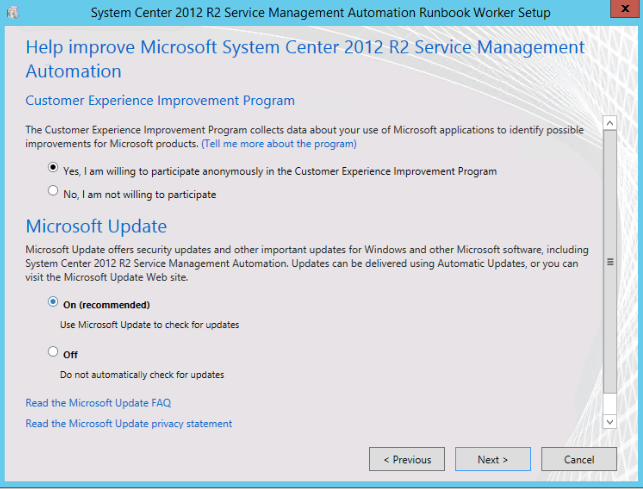
Task: Open the Microsoft Update privacy statement link
Action: (128, 424)
